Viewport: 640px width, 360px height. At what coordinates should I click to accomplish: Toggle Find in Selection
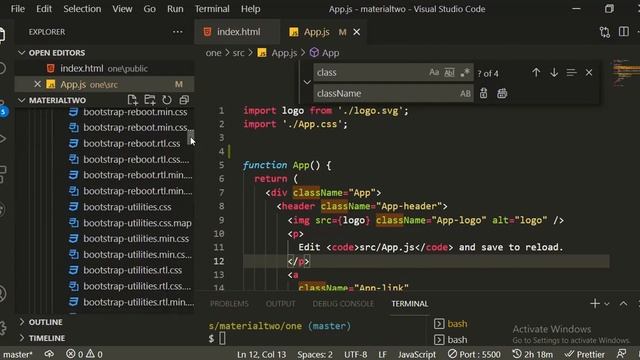coord(571,73)
